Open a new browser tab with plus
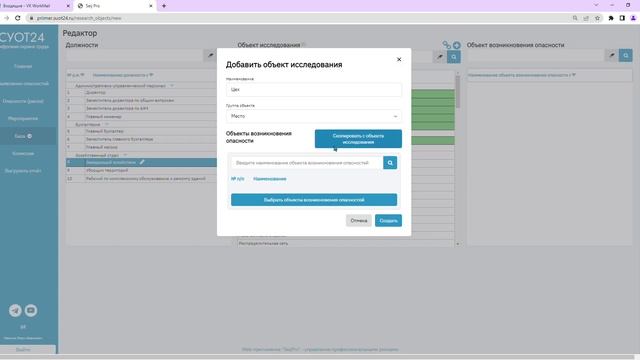The width and height of the screenshot is (640, 360). point(164,6)
